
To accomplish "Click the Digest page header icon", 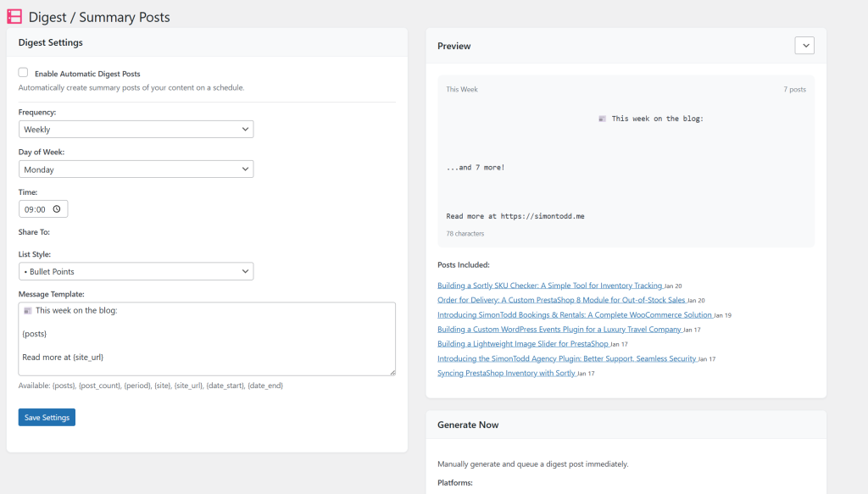I will 14,16.
